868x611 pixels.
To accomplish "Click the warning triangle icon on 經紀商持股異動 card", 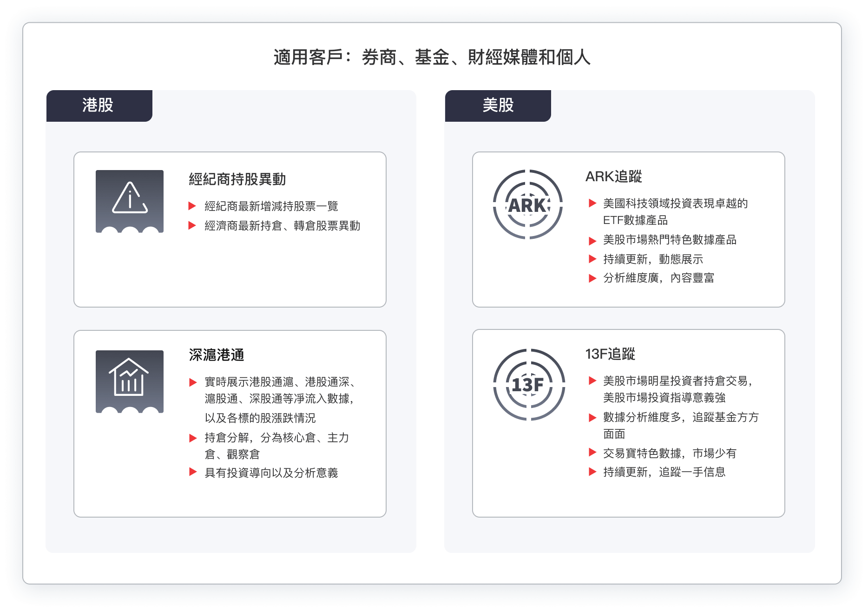I will (131, 202).
